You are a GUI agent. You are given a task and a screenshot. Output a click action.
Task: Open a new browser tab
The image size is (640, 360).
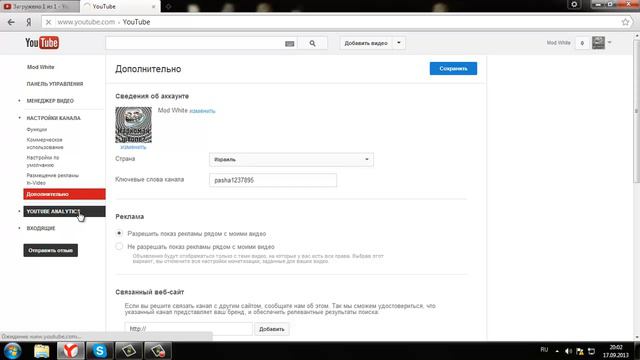(x=168, y=7)
